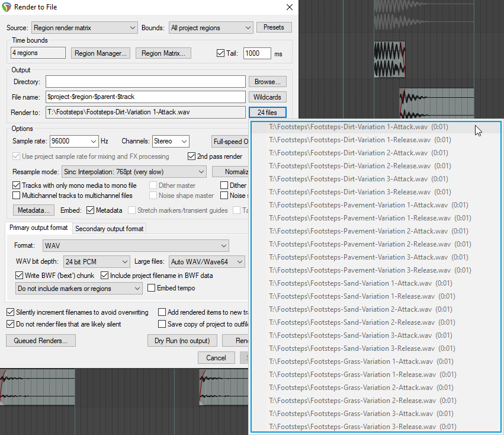Start a Dry Run render
Screen dimensions: 504x435
(181, 340)
